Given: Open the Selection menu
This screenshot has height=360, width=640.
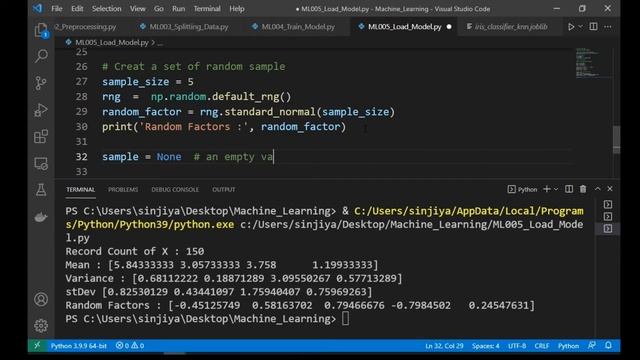Looking at the screenshot, I should pyautogui.click(x=107, y=9).
